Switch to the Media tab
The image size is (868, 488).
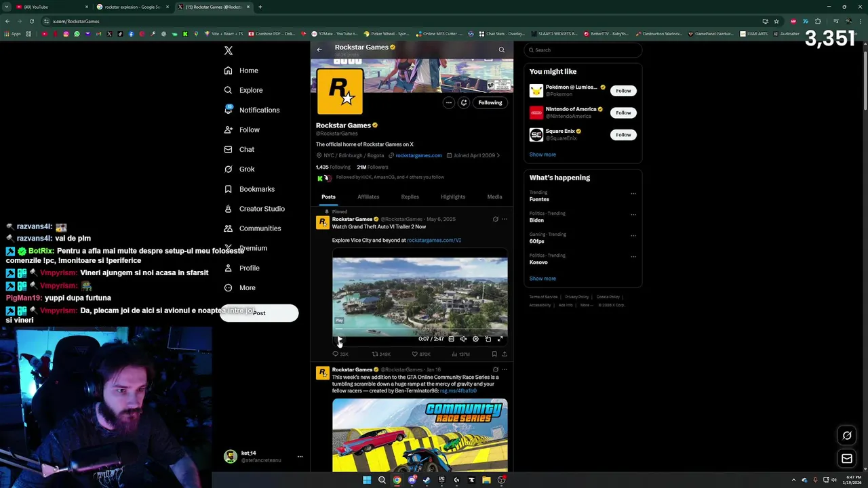point(494,197)
